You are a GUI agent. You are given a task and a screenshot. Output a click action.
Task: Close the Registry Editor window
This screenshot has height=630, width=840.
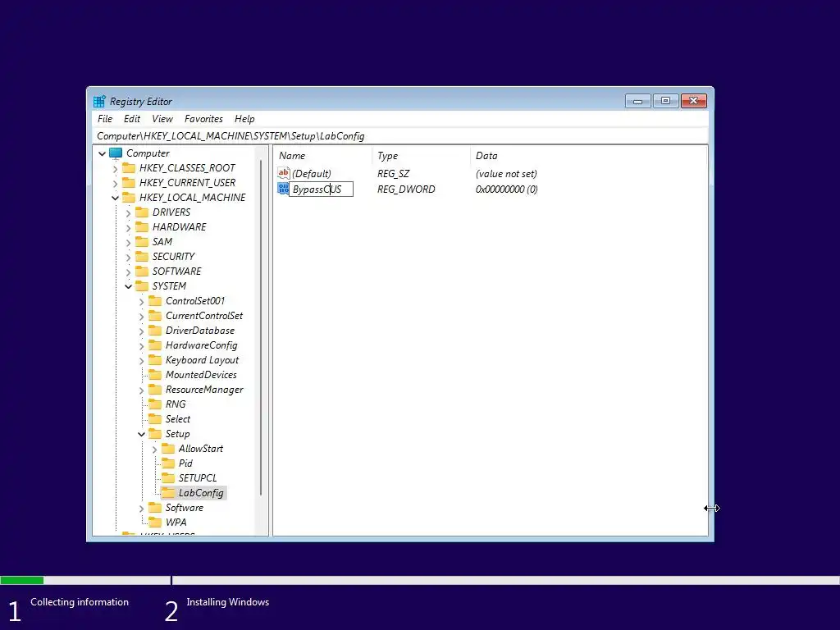tap(694, 101)
